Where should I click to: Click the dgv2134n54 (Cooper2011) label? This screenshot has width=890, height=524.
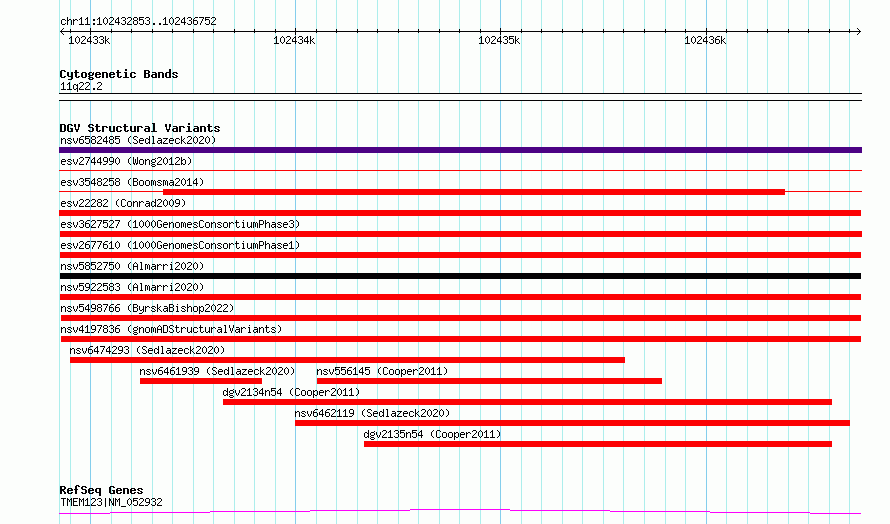click(291, 392)
